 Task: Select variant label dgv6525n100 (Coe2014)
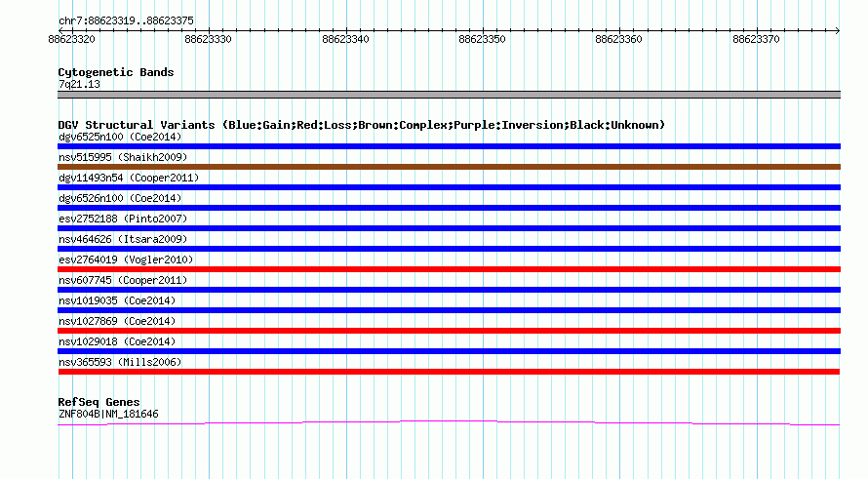(120, 137)
